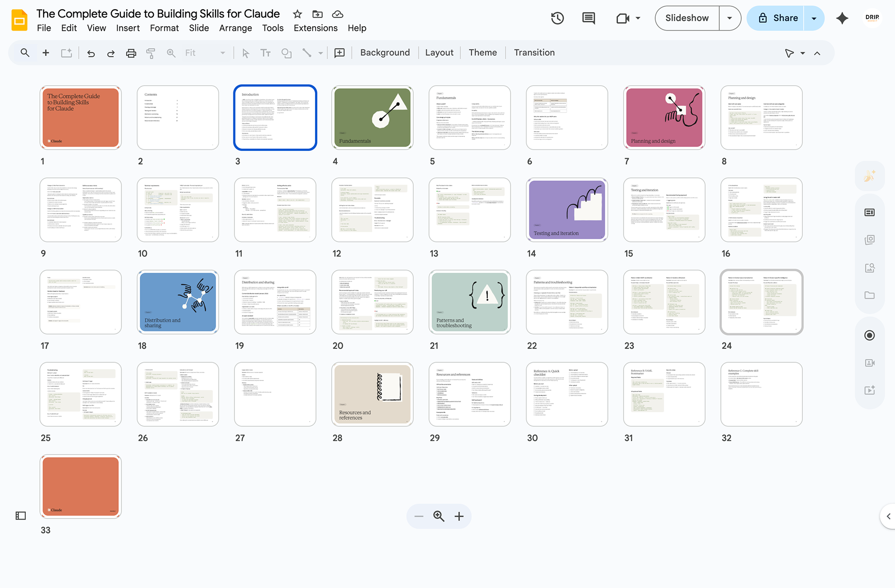Collapse the toolbar menus with chevron
This screenshot has width=895, height=588.
click(817, 53)
